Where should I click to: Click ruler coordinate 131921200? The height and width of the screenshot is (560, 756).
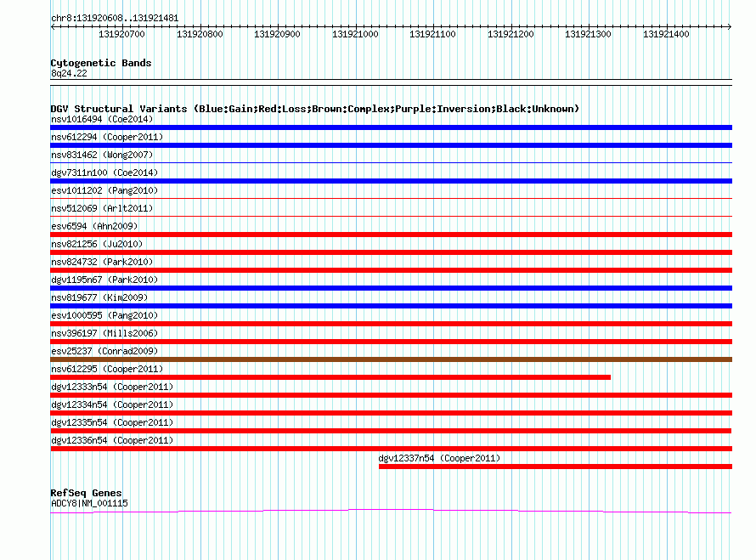(511, 34)
